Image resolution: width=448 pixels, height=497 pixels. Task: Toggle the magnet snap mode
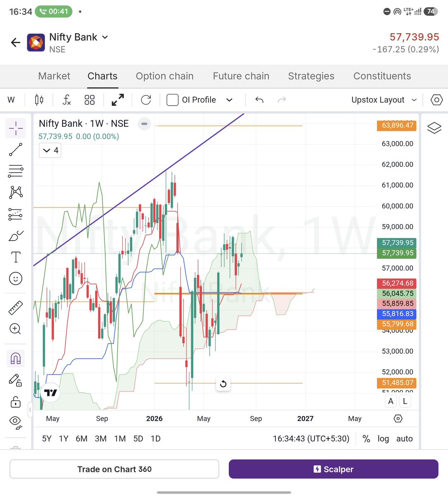pos(16,358)
